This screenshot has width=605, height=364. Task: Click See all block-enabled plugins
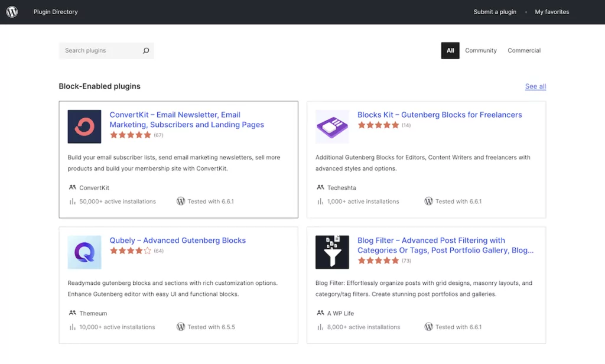pyautogui.click(x=535, y=86)
